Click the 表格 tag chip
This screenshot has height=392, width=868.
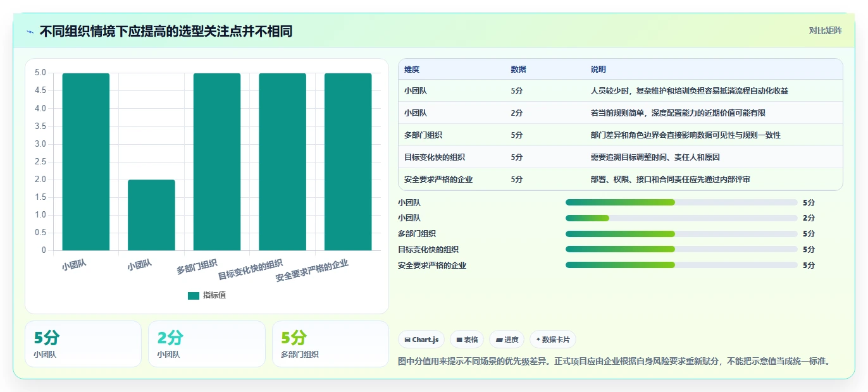[x=467, y=340]
